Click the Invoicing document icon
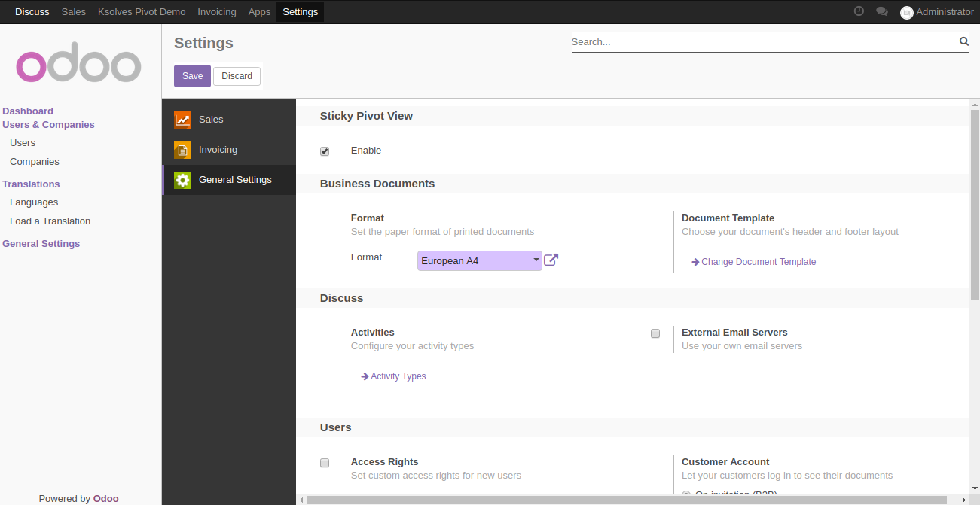The image size is (980, 505). point(182,150)
